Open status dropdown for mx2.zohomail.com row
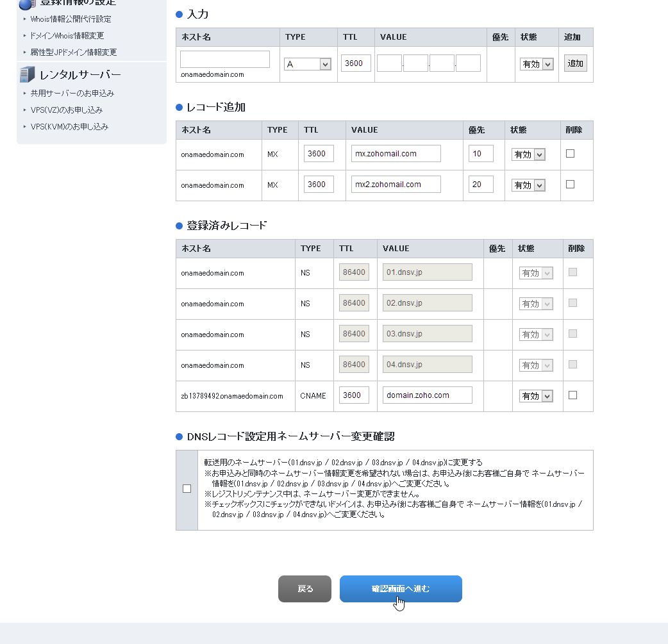668x644 pixels. [528, 185]
